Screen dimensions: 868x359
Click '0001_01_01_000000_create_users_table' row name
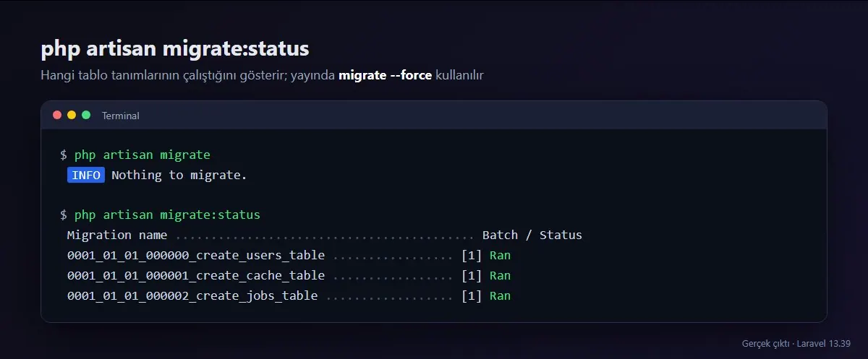[196, 256]
